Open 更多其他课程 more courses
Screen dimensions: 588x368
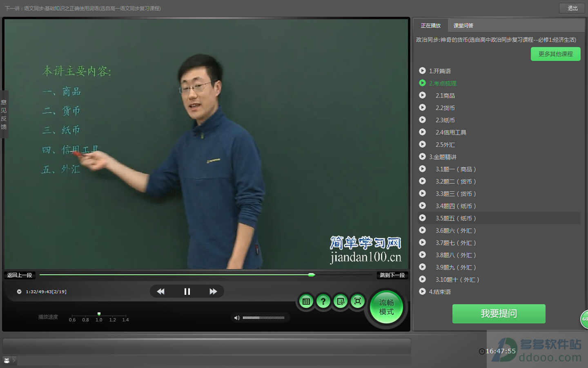(x=555, y=54)
